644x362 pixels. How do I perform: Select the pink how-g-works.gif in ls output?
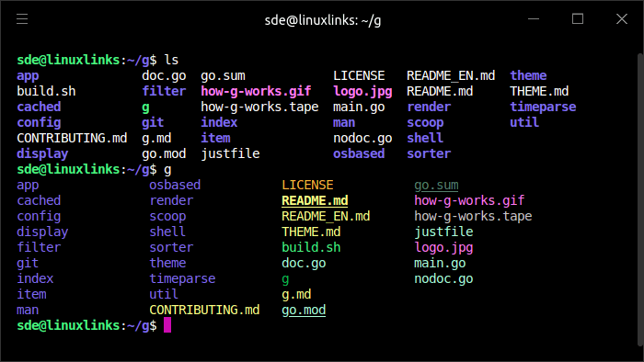point(256,91)
